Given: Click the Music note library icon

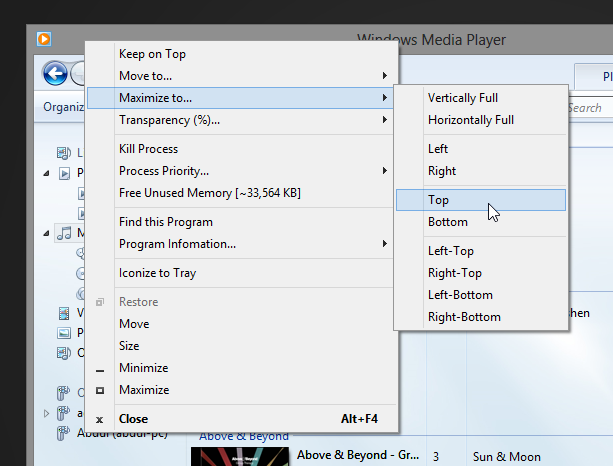Looking at the screenshot, I should click(x=64, y=233).
